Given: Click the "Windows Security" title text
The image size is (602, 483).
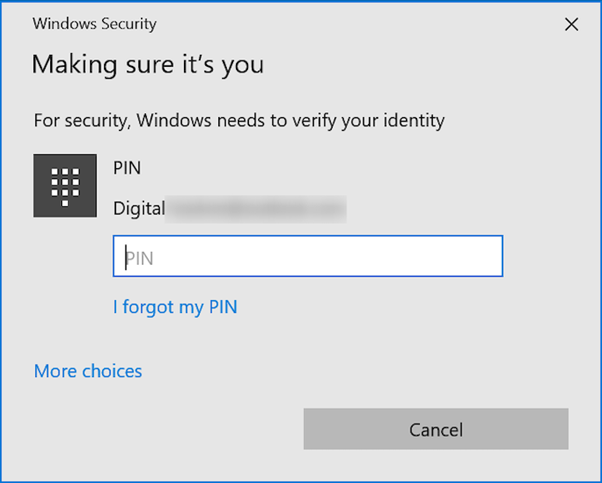Looking at the screenshot, I should (95, 24).
